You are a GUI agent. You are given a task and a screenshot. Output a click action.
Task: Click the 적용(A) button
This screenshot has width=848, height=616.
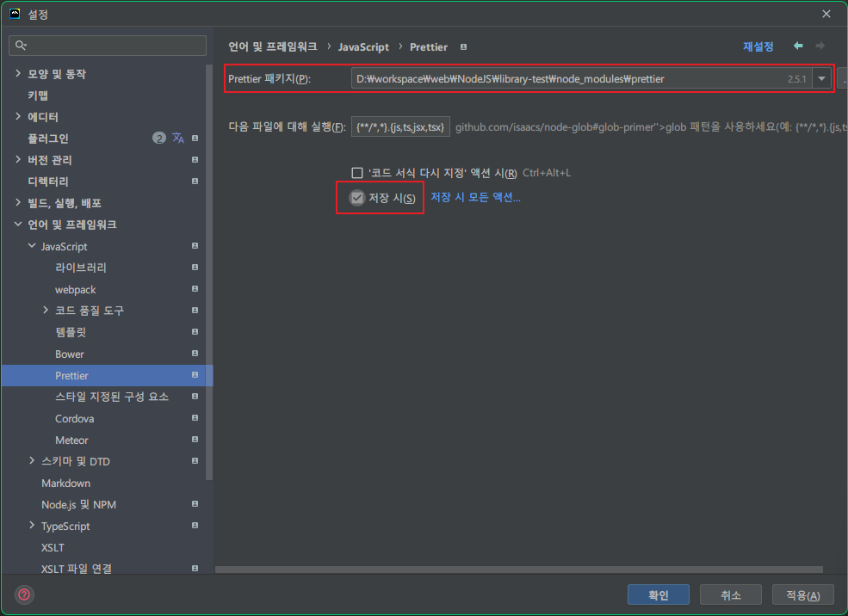click(803, 595)
